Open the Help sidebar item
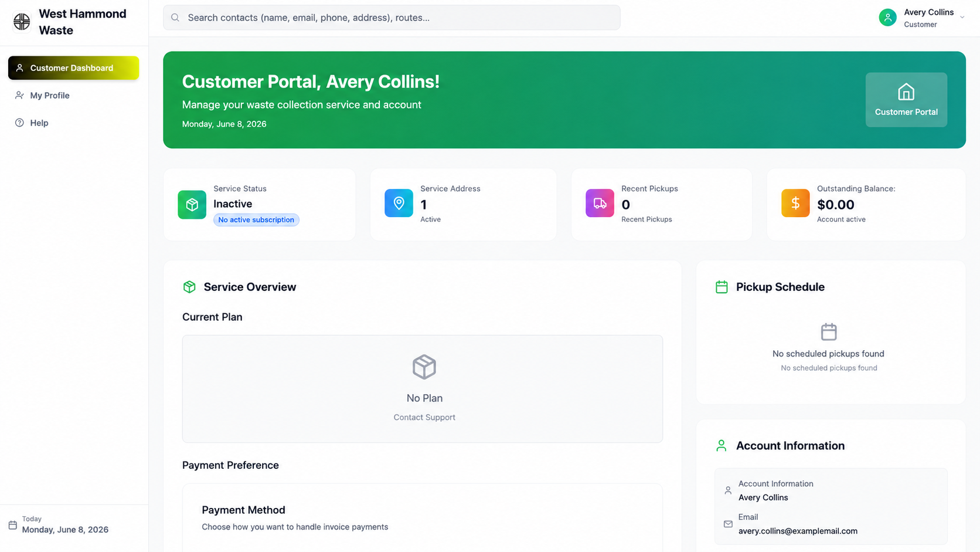 (x=73, y=123)
